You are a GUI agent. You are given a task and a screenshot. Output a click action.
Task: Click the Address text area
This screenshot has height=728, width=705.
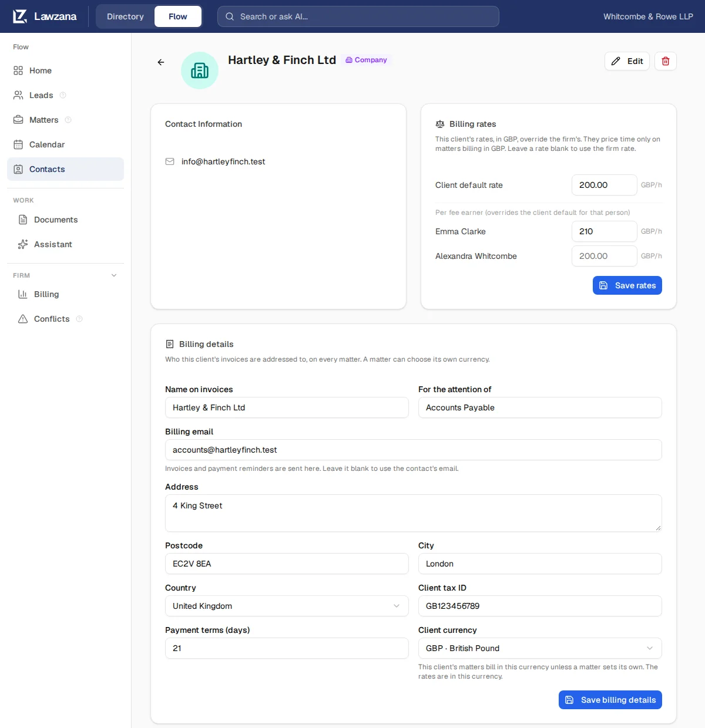pos(414,513)
